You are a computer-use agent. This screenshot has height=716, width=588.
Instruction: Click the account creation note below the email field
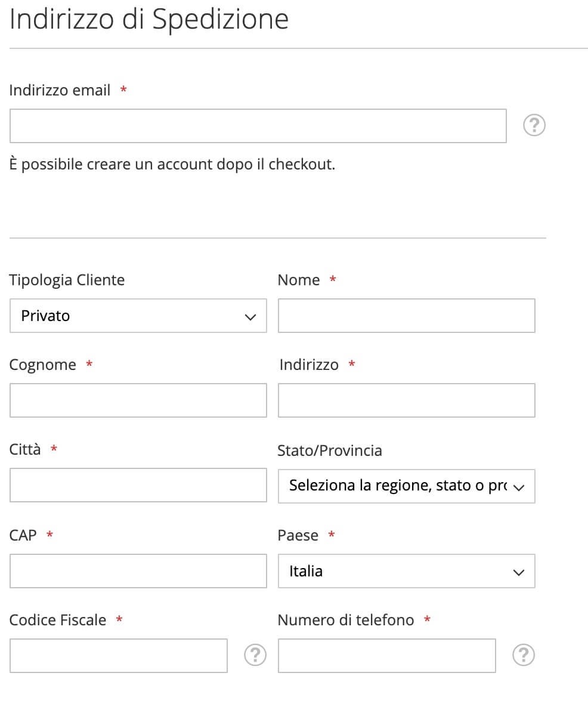(x=172, y=164)
